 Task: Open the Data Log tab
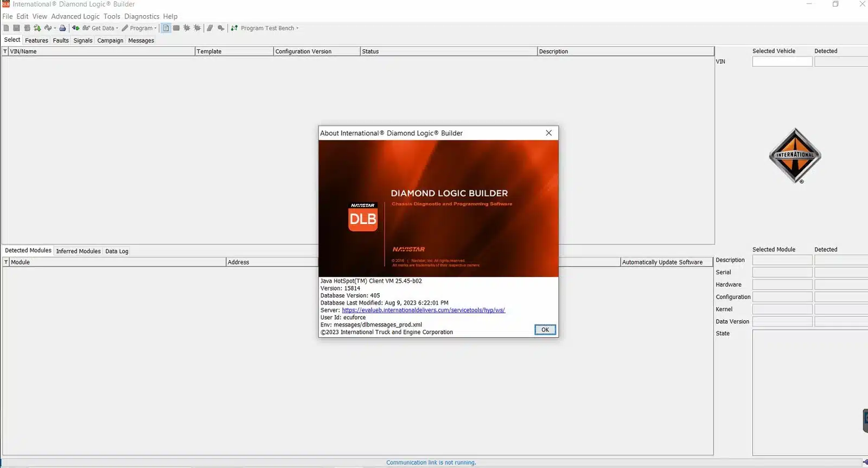(117, 251)
